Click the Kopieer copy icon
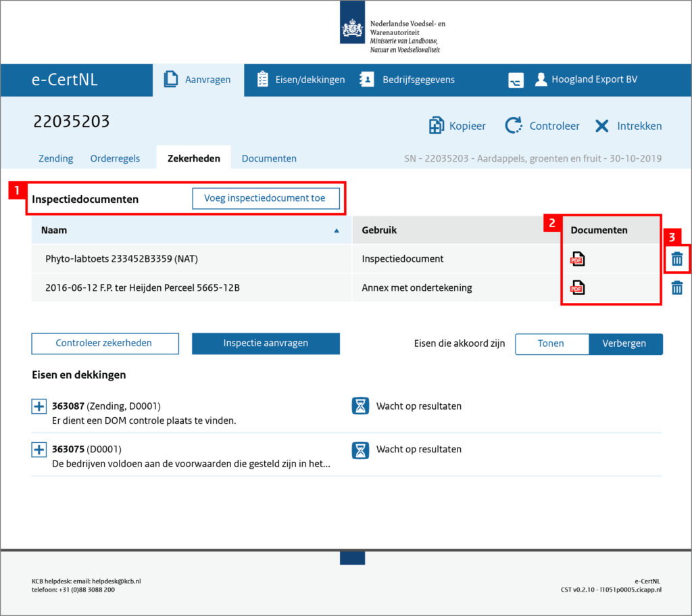The image size is (692, 616). pyautogui.click(x=436, y=125)
